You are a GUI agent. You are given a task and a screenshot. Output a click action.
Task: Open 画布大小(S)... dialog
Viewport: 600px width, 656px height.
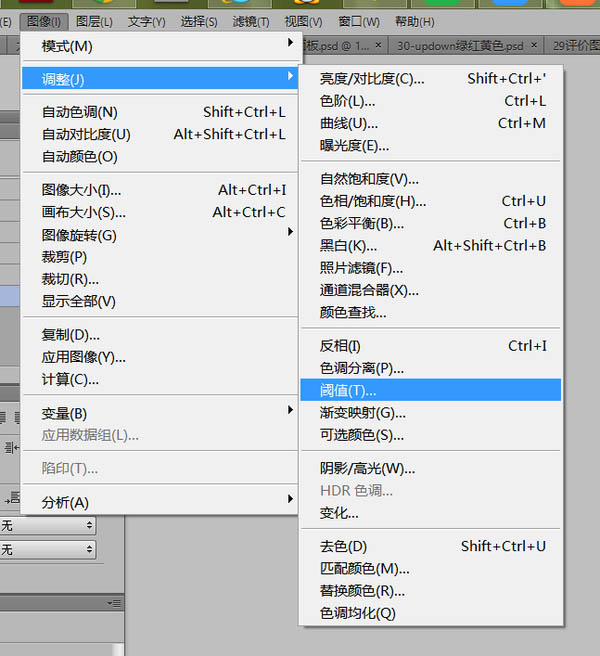point(160,213)
